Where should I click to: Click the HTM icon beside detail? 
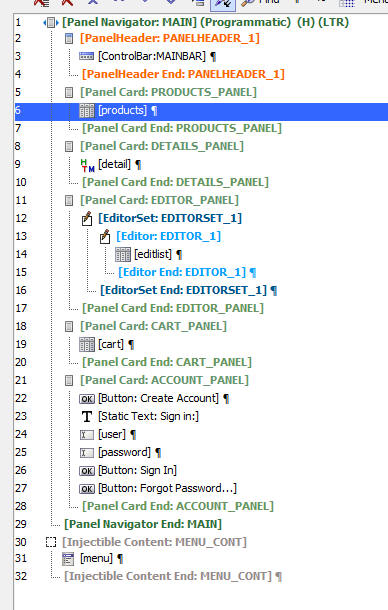tap(87, 165)
